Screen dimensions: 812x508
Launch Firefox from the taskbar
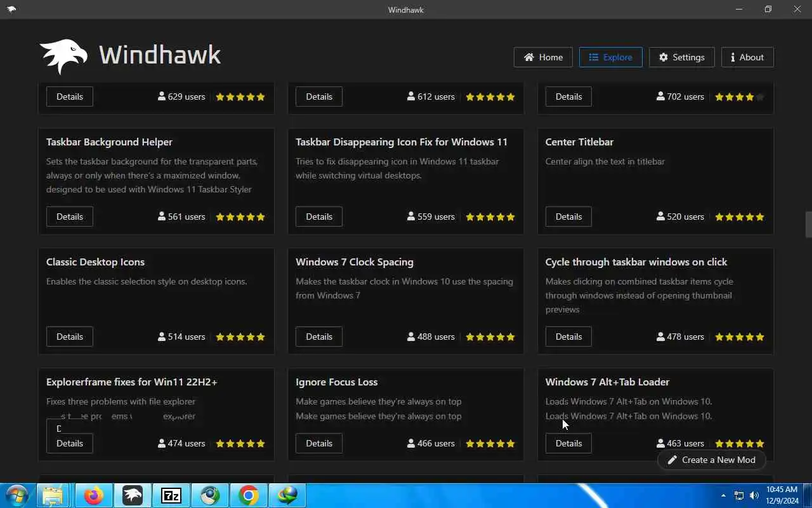94,495
